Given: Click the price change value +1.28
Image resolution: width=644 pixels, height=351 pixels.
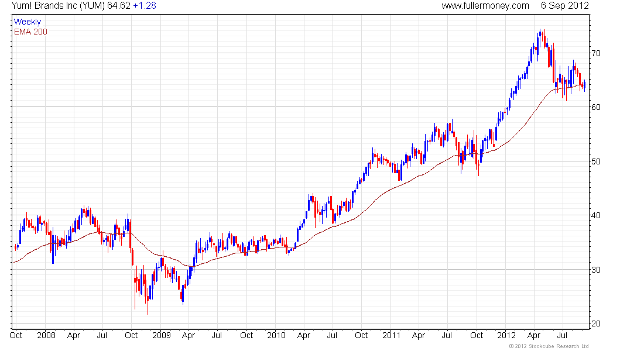Looking at the screenshot, I should [x=145, y=6].
